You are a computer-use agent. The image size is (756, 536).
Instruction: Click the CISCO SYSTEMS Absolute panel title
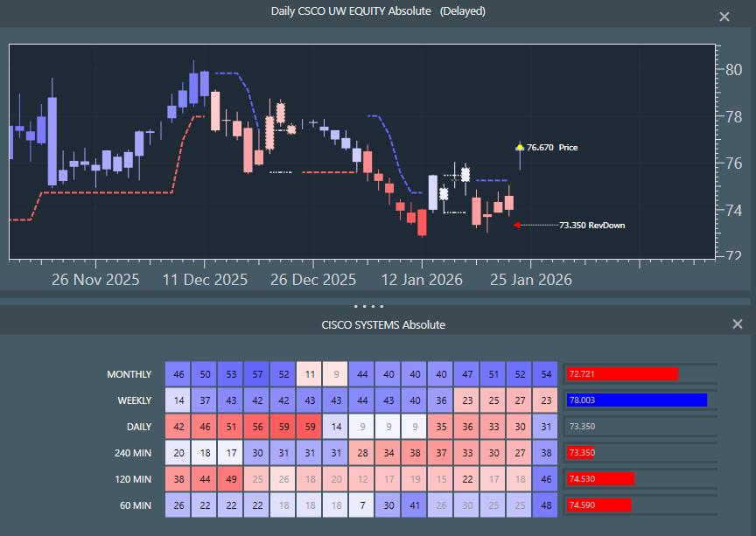click(383, 325)
